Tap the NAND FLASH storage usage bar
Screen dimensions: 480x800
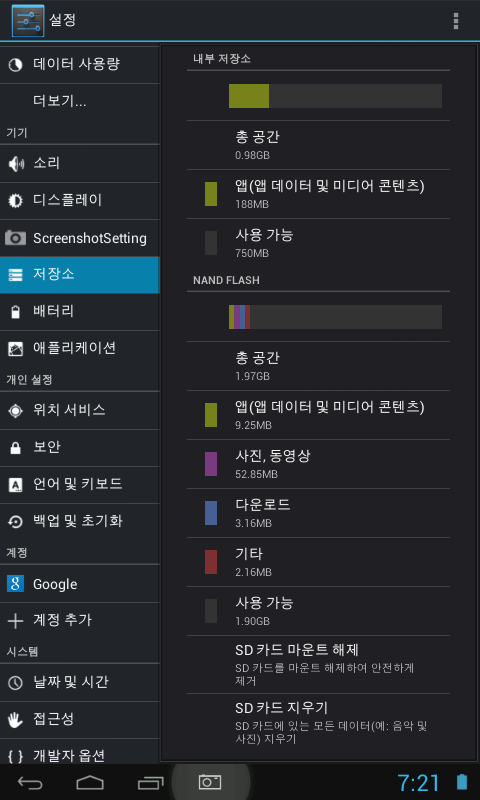(335, 317)
